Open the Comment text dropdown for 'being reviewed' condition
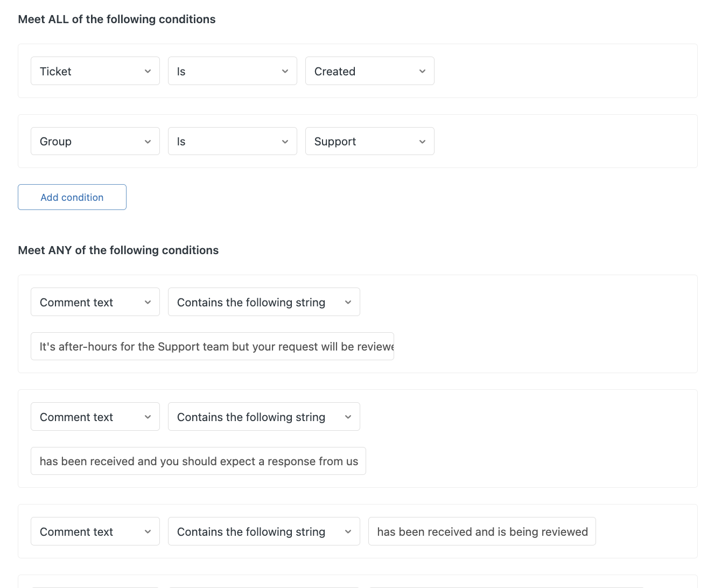This screenshot has height=588, width=714. click(x=95, y=531)
